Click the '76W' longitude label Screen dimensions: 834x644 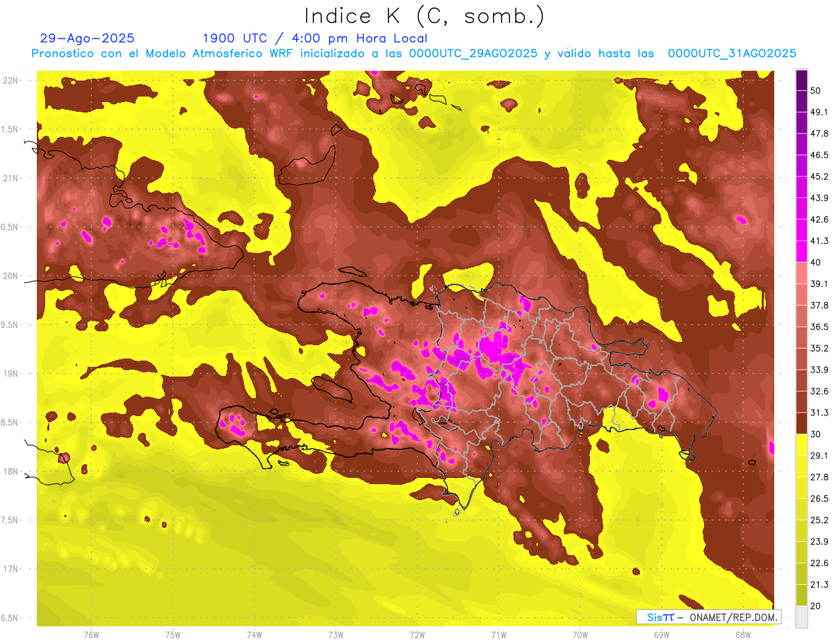[91, 635]
